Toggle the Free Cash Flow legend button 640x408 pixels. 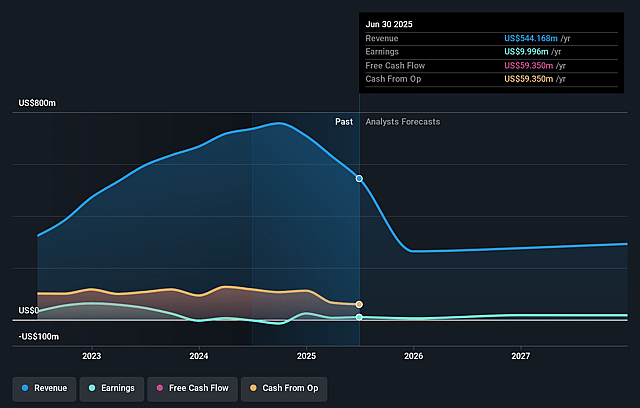192,388
